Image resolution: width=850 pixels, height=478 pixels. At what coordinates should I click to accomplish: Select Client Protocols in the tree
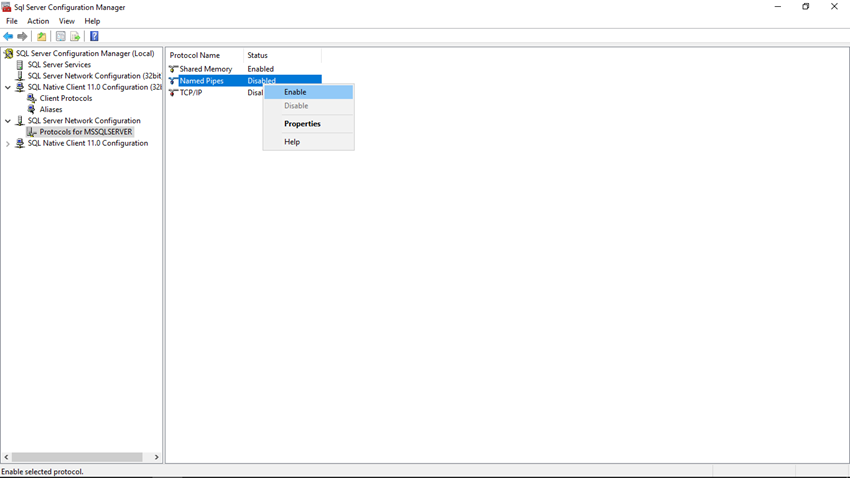[66, 98]
